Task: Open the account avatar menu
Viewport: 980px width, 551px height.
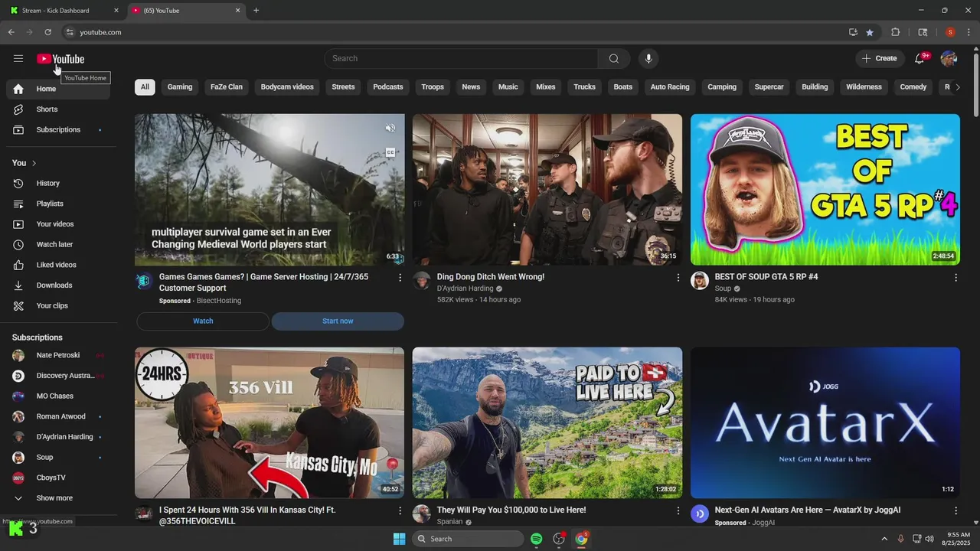Action: (949, 59)
